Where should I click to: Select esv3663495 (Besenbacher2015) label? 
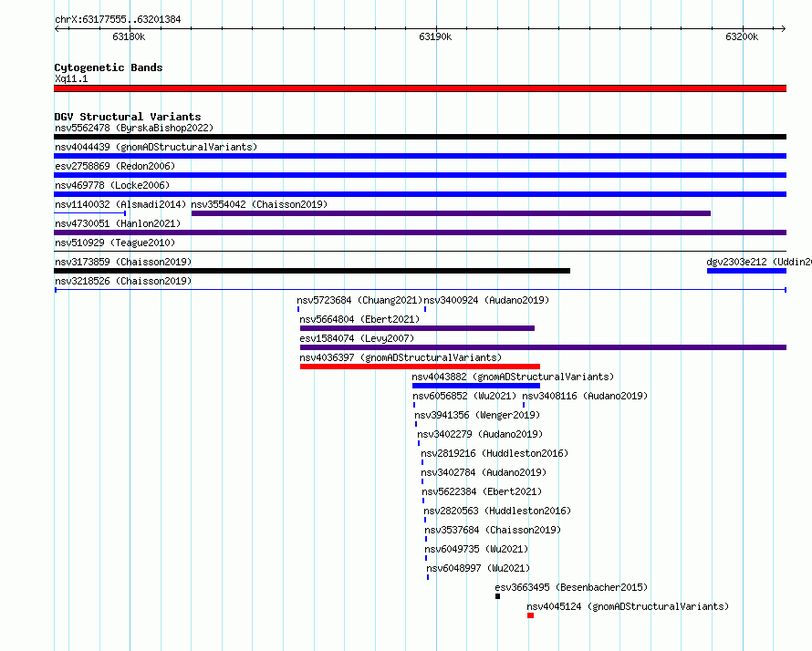click(x=571, y=587)
